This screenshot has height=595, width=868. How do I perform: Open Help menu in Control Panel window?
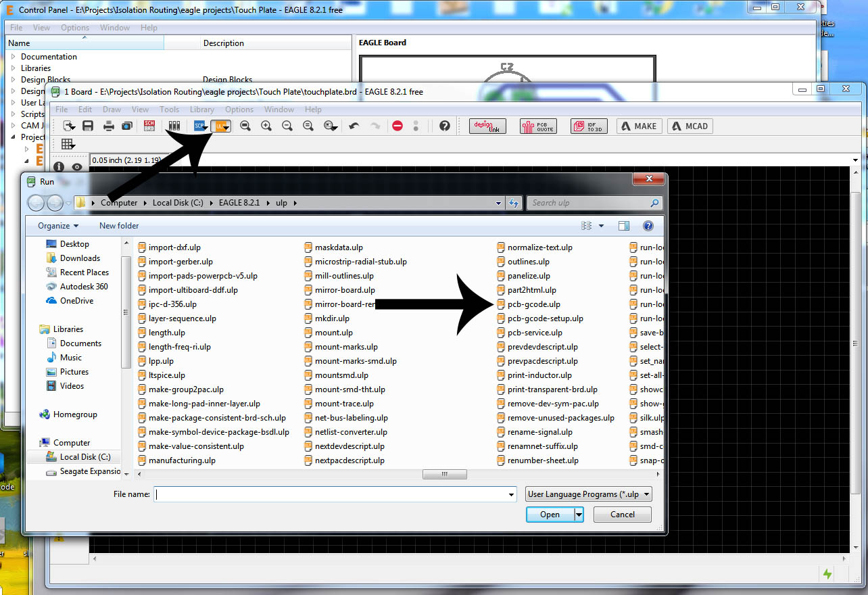[149, 28]
